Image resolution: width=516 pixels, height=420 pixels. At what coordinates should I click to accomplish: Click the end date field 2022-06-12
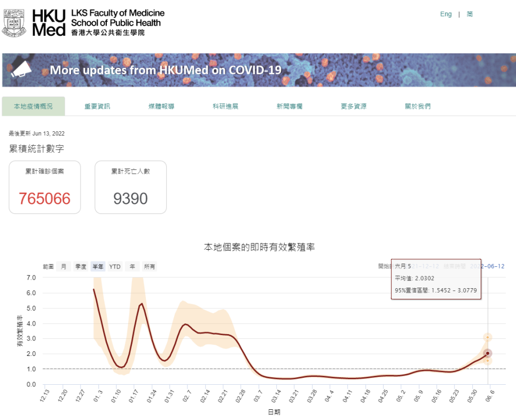click(487, 266)
